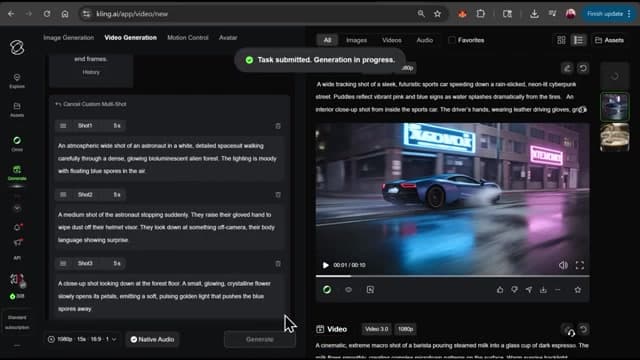Click the Generate button
This screenshot has width=640, height=360.
(260, 339)
